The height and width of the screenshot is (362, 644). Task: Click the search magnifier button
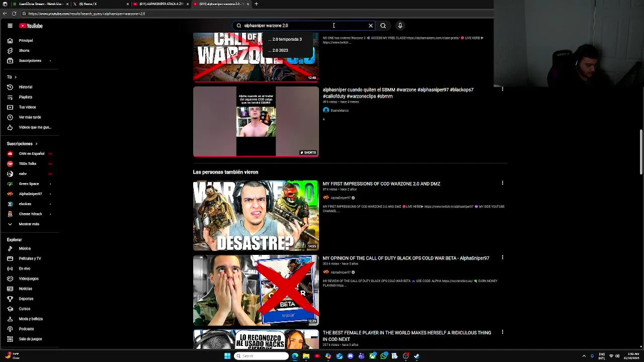pyautogui.click(x=383, y=26)
